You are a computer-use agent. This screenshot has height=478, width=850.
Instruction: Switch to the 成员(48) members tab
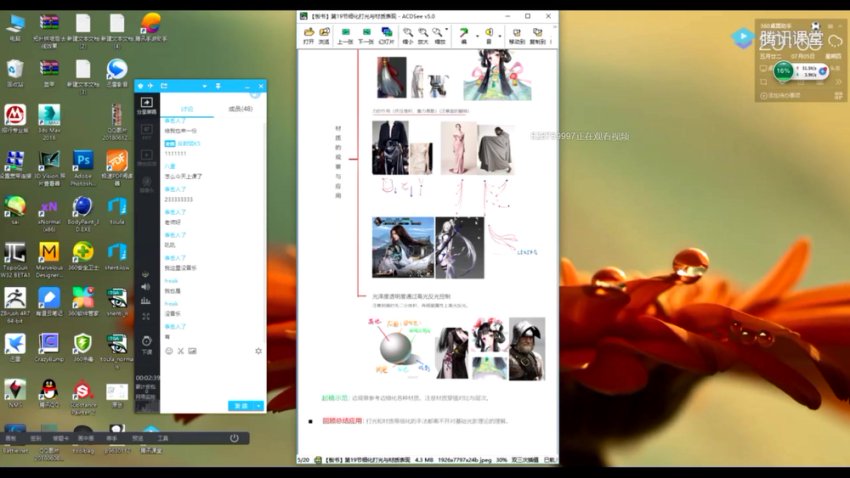point(240,109)
